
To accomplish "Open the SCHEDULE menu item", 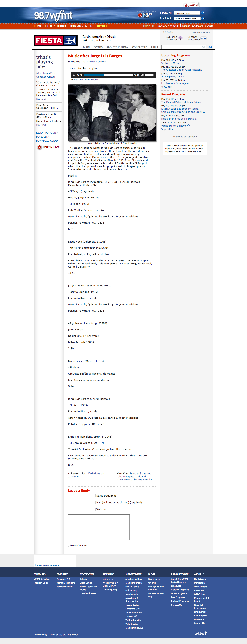I will point(60,26).
